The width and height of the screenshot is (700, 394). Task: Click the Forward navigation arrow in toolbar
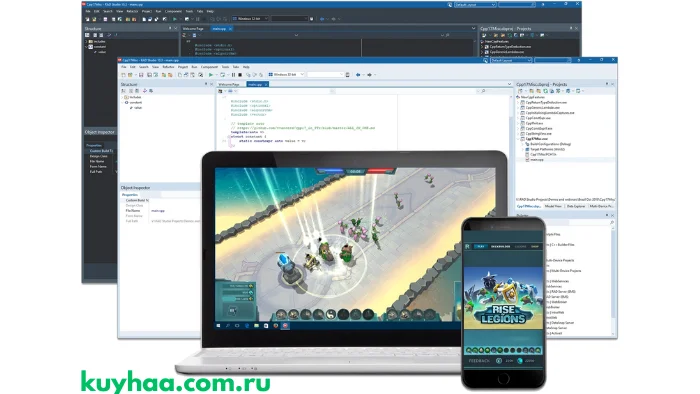[x=370, y=75]
